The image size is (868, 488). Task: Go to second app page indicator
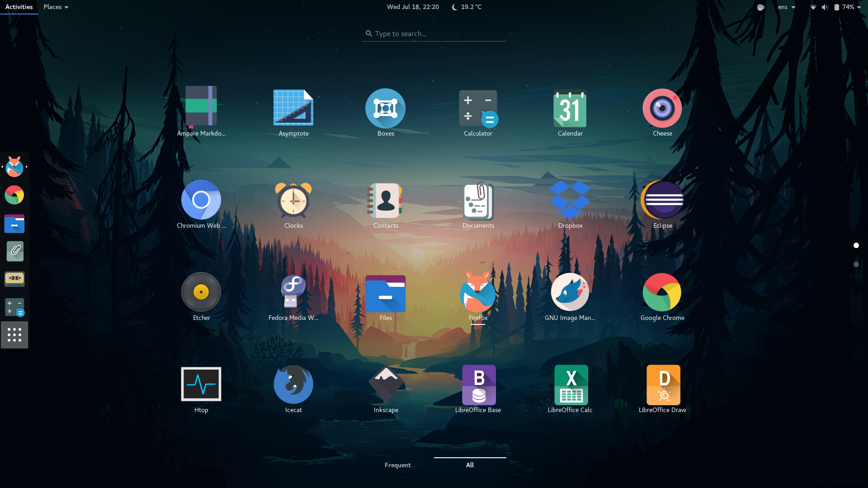coord(856,264)
